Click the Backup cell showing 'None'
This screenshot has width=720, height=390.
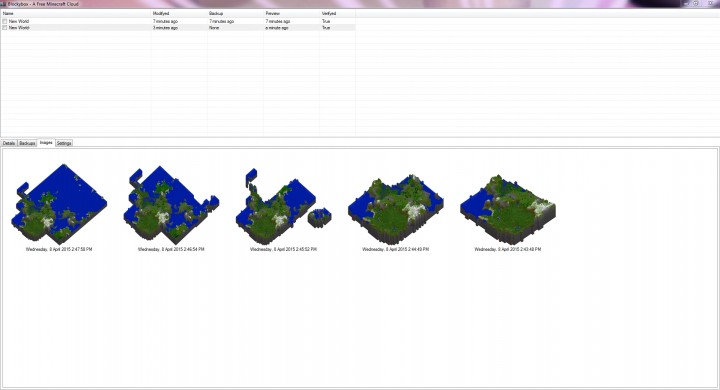(214, 28)
